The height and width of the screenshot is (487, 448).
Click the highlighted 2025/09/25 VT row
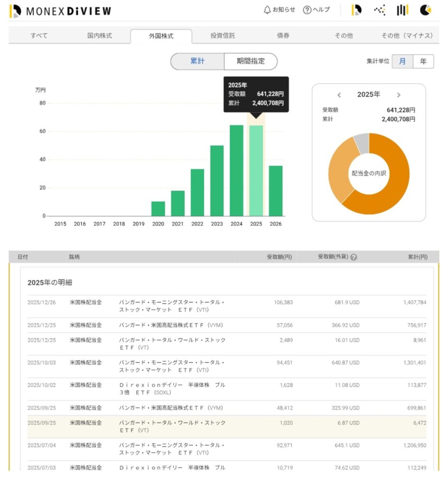[227, 427]
